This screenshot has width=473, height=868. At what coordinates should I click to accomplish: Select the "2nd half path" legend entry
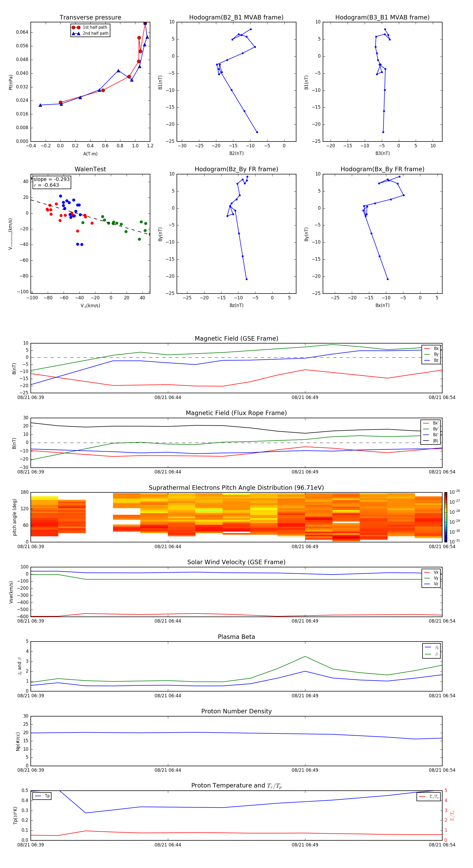(x=90, y=33)
